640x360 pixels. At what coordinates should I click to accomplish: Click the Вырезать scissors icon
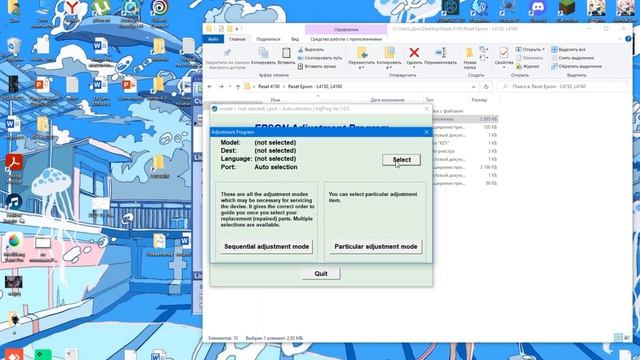pyautogui.click(x=301, y=49)
